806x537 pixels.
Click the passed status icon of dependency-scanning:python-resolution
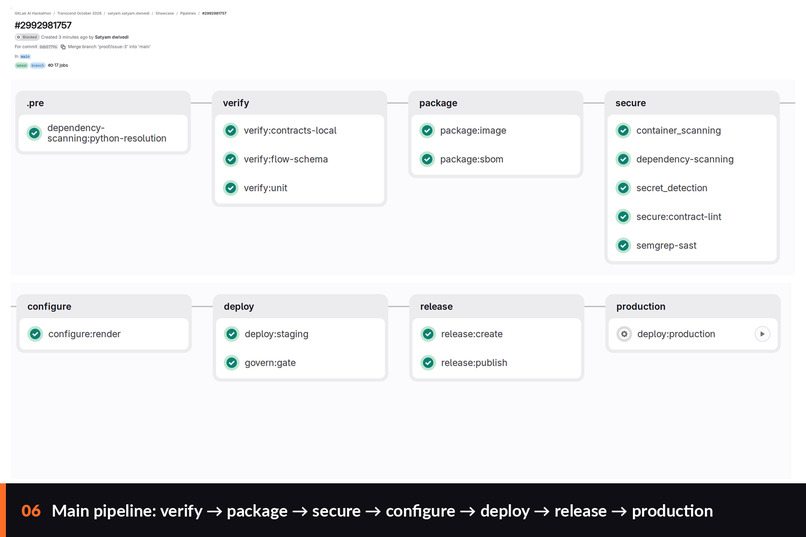[34, 133]
